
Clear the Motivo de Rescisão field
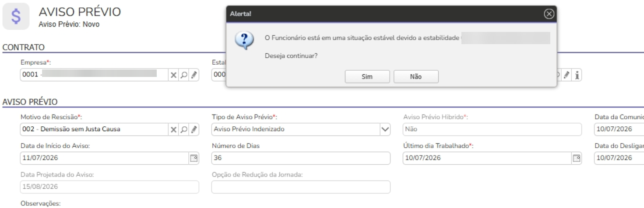click(x=174, y=129)
